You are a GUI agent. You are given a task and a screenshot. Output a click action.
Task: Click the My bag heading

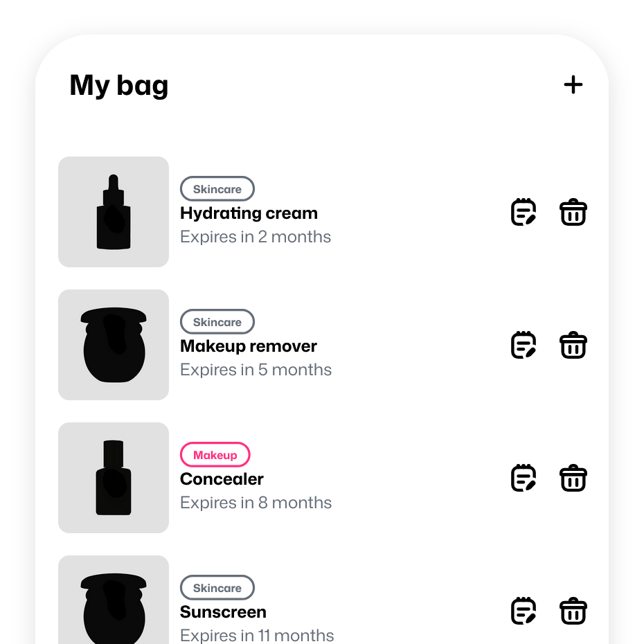pos(119,85)
